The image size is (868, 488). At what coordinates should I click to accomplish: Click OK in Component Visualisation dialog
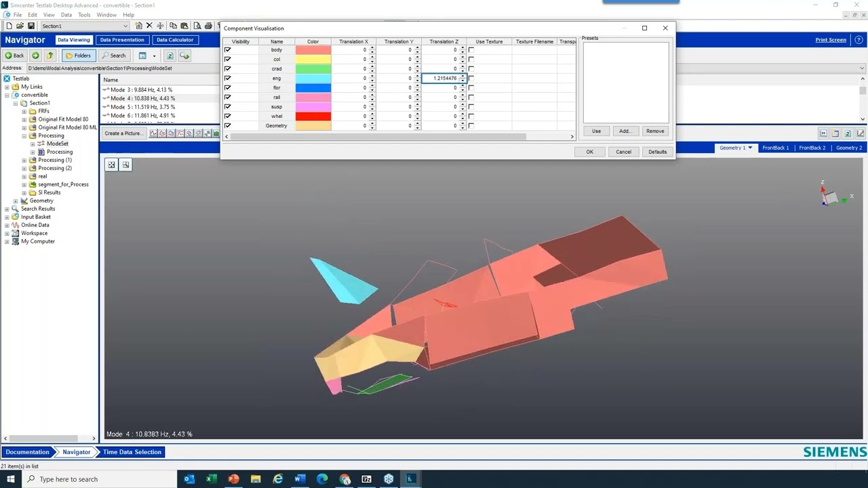[x=589, y=152]
